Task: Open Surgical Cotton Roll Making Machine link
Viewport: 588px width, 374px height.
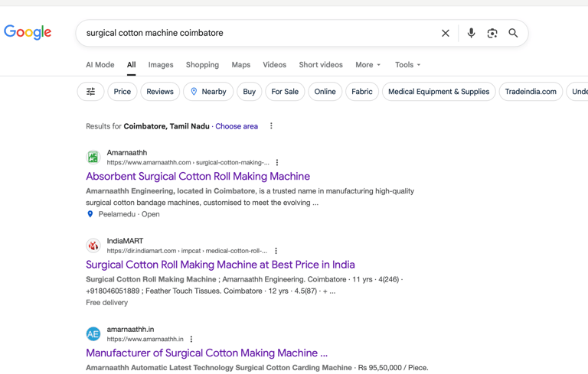Action: [220, 265]
